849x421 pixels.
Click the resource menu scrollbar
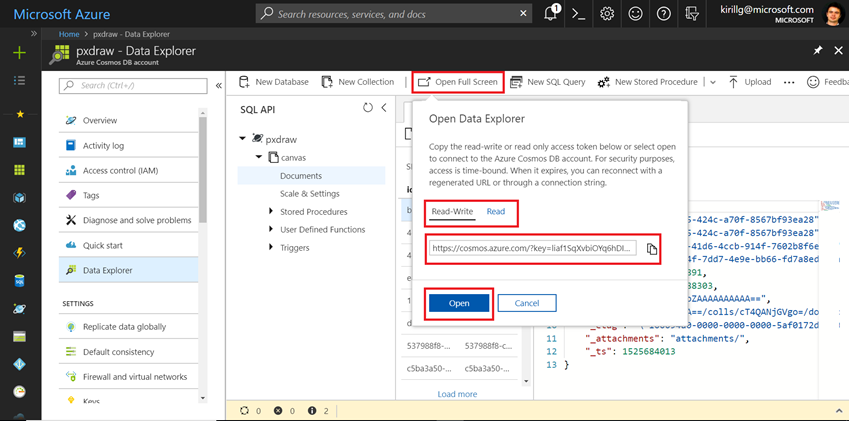coord(203,169)
